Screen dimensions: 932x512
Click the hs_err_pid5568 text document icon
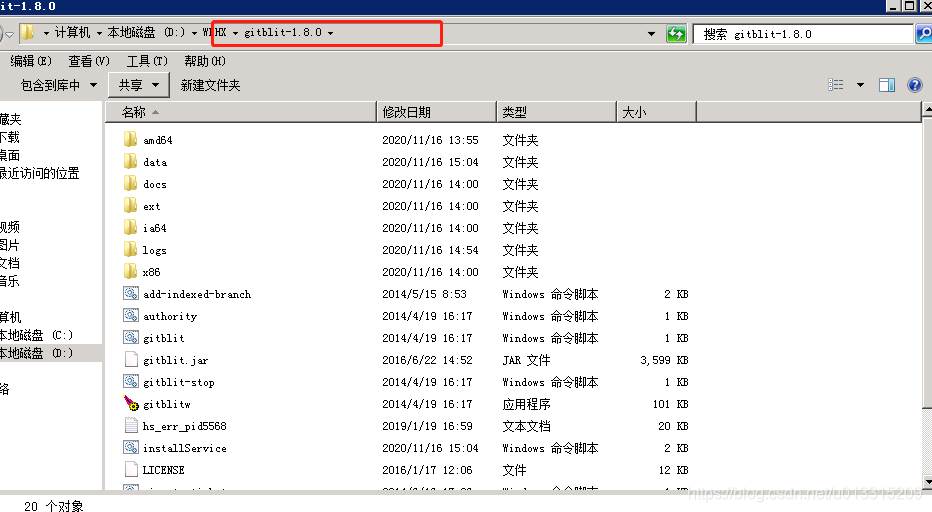[x=131, y=425]
